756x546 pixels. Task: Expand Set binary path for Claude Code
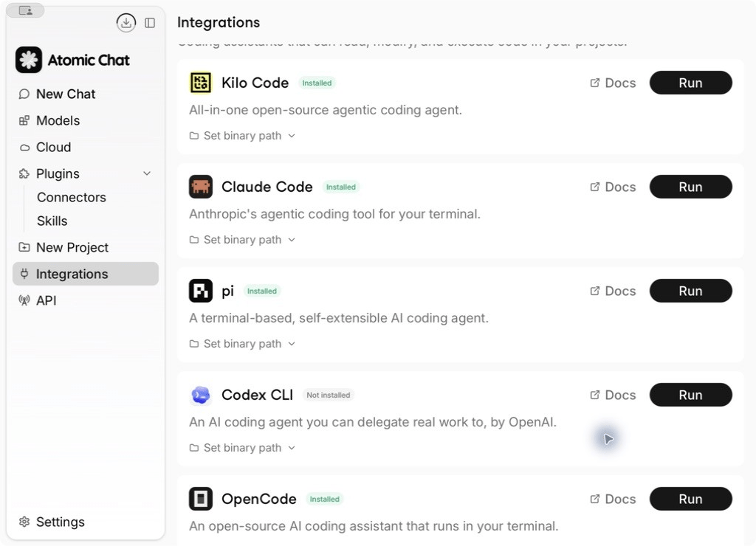click(x=242, y=240)
